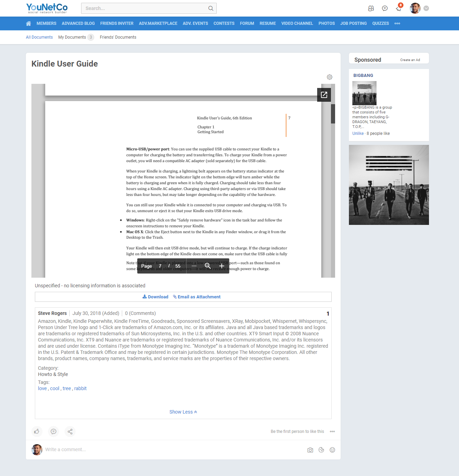
Task: Click the rabbit tag
Action: (80, 388)
